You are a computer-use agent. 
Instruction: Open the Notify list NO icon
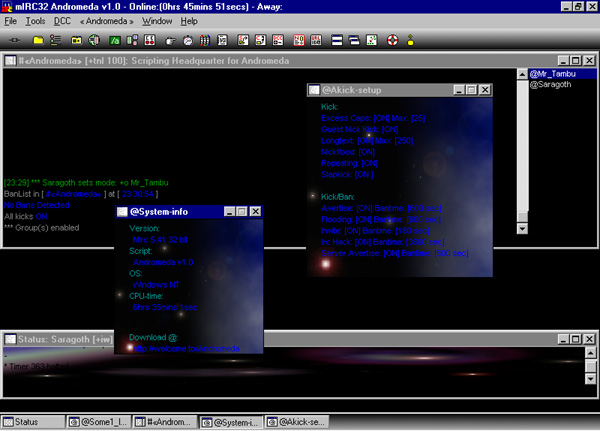tap(298, 40)
